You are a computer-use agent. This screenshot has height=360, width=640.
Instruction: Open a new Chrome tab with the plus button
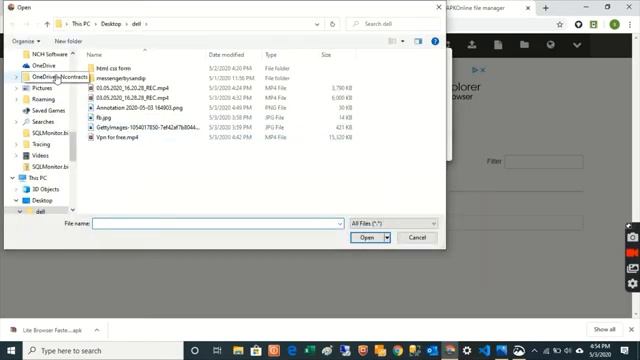tap(545, 8)
